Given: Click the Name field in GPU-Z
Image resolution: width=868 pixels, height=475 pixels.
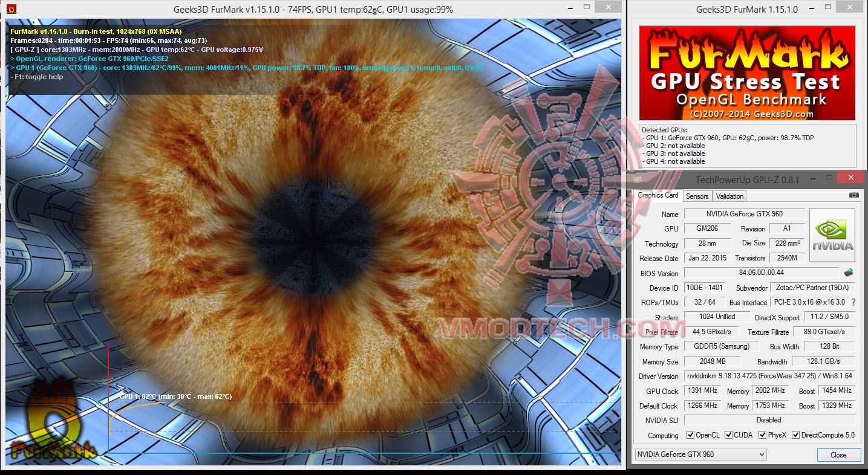Looking at the screenshot, I should (x=744, y=214).
